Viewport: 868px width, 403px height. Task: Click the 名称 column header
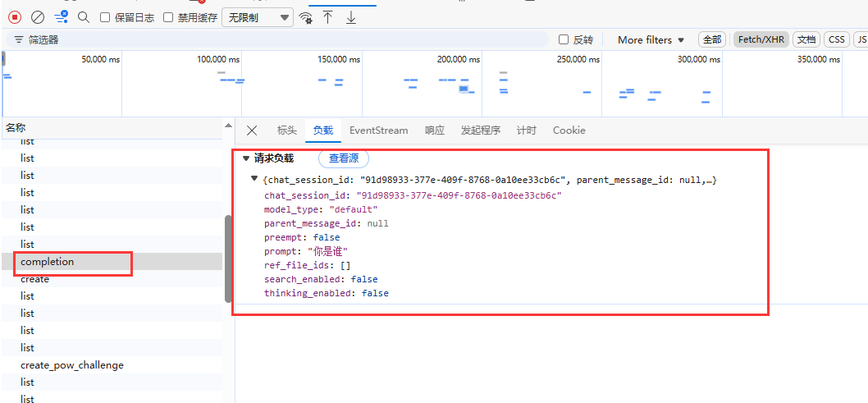click(112, 128)
